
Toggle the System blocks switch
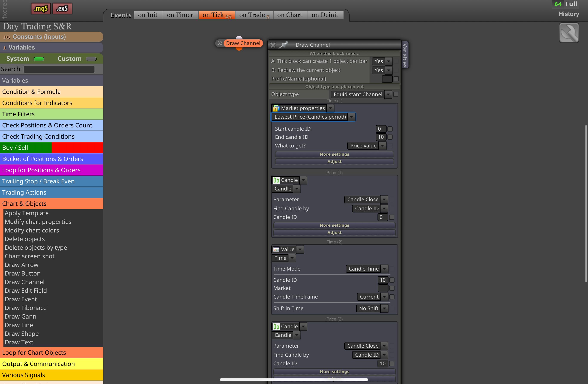(39, 59)
